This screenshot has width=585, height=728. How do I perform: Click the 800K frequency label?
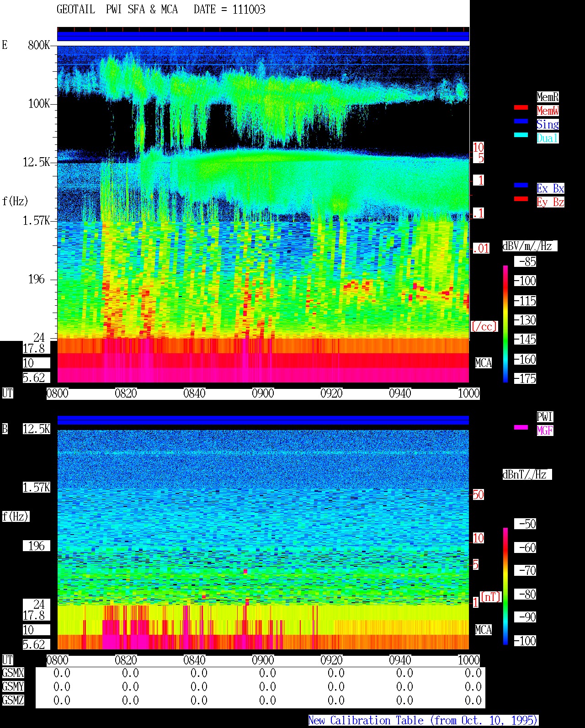tap(39, 45)
